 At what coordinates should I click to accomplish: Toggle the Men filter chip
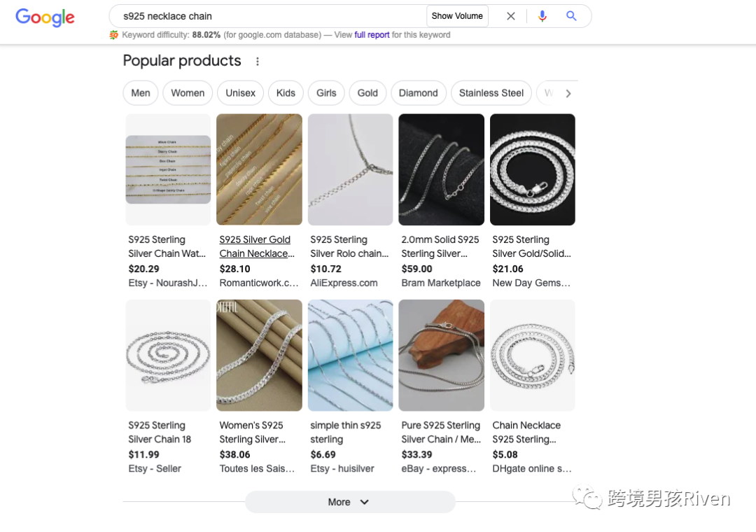point(141,93)
